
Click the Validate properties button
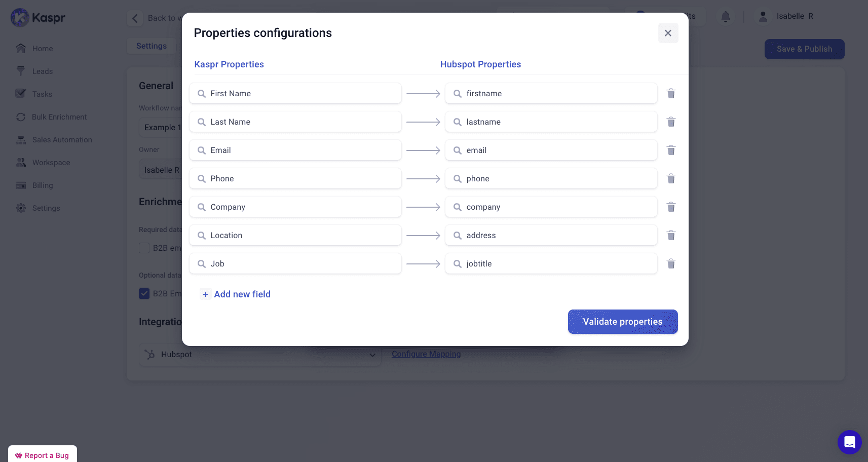[x=623, y=322]
